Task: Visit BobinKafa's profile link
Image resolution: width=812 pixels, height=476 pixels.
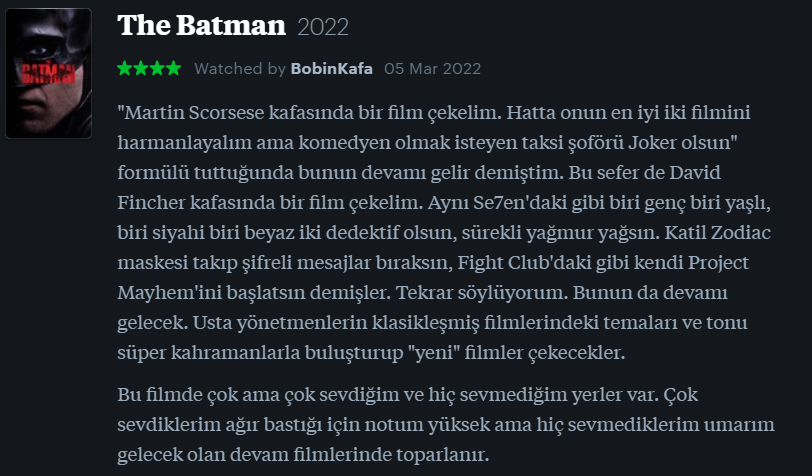Action: [x=331, y=69]
